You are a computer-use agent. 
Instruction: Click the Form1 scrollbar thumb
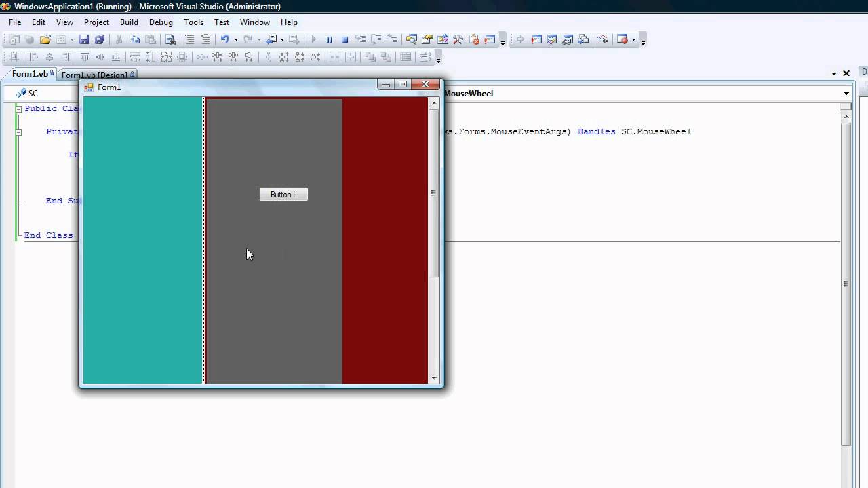coord(434,193)
